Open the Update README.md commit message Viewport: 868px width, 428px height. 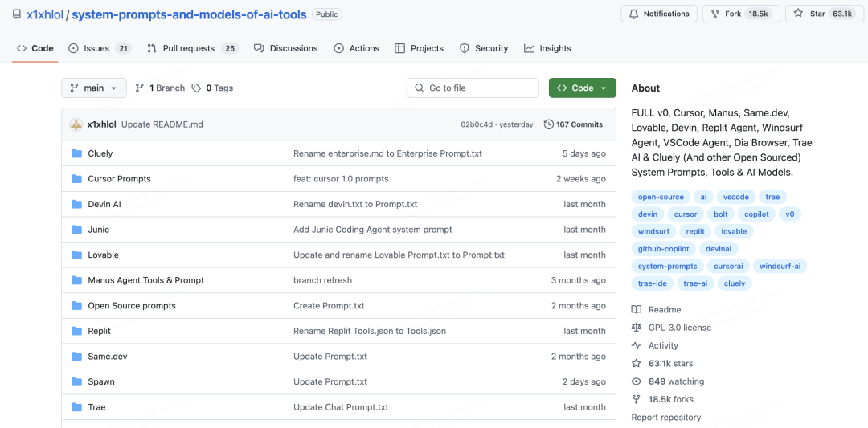click(162, 124)
